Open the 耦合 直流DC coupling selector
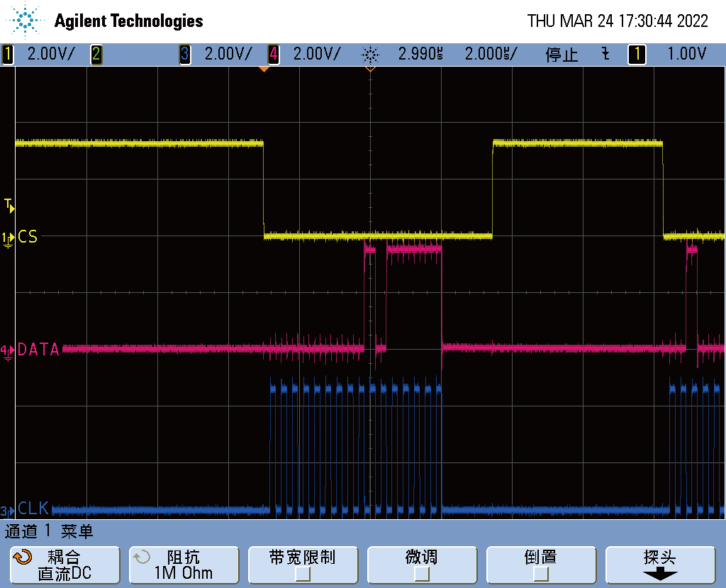 coord(64,565)
